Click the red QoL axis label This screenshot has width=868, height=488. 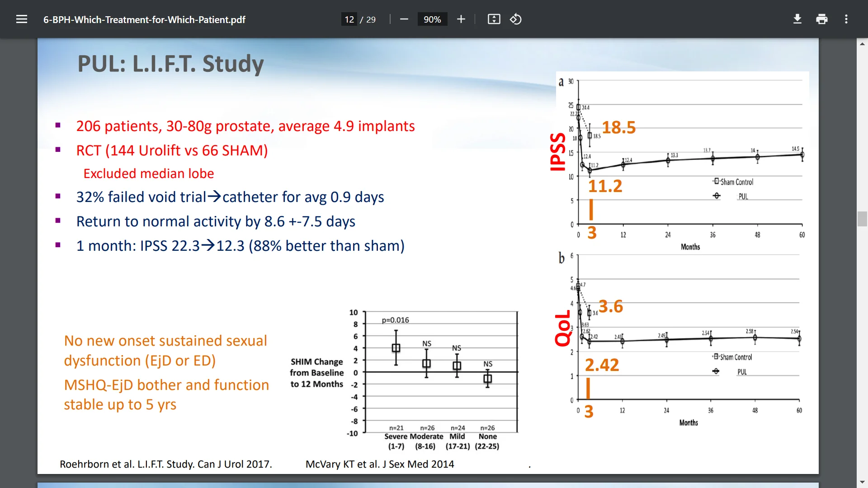563,328
